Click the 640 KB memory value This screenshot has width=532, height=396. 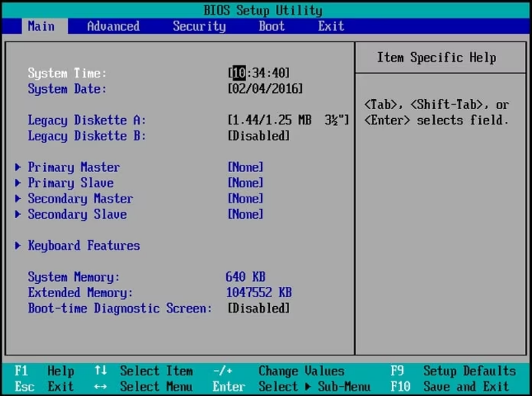click(246, 277)
